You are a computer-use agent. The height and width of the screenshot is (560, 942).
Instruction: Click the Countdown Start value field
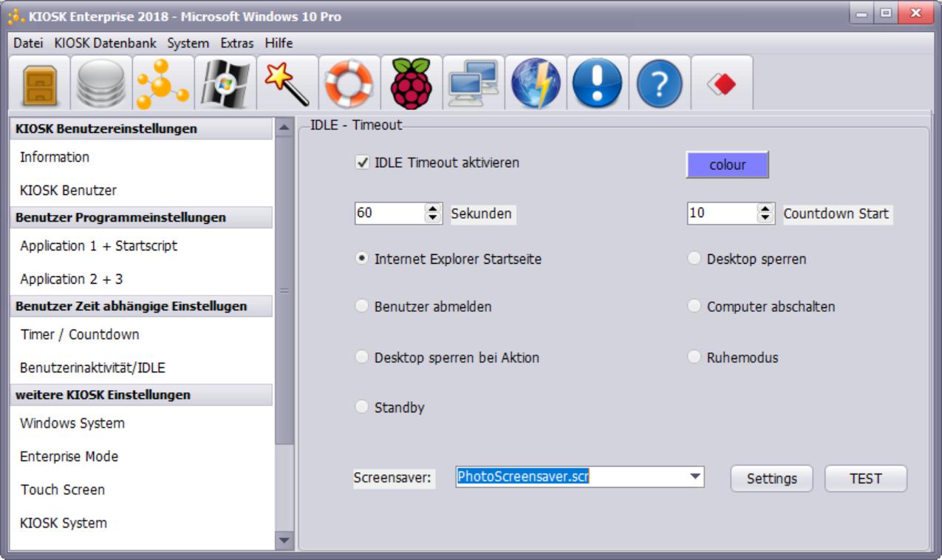[x=723, y=214]
